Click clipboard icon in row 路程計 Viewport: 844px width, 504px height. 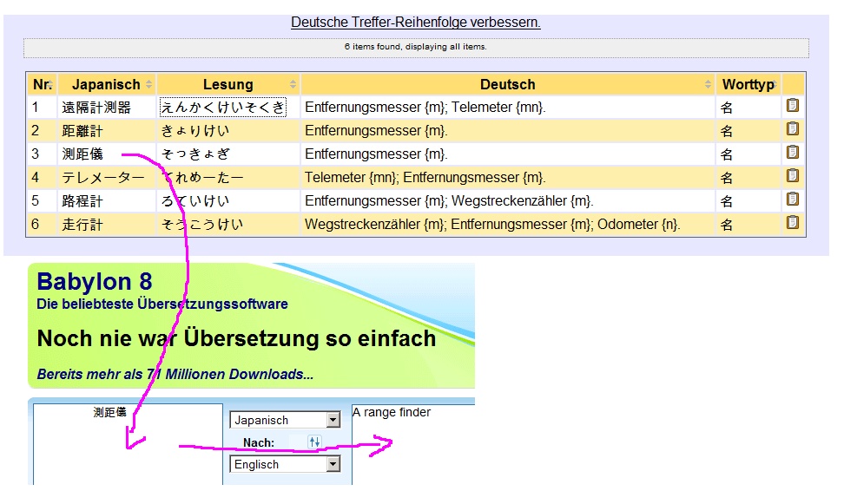click(792, 199)
